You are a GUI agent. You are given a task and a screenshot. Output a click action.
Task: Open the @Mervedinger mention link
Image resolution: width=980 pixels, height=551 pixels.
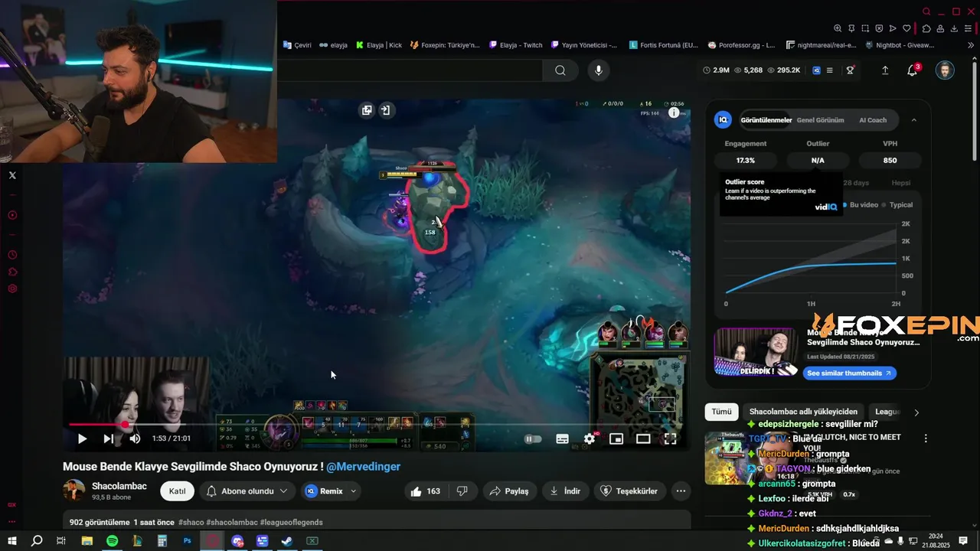point(363,466)
